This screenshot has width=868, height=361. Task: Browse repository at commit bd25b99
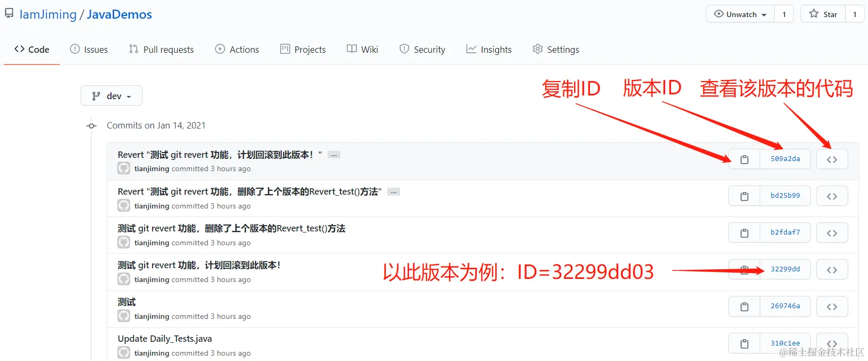tap(832, 196)
